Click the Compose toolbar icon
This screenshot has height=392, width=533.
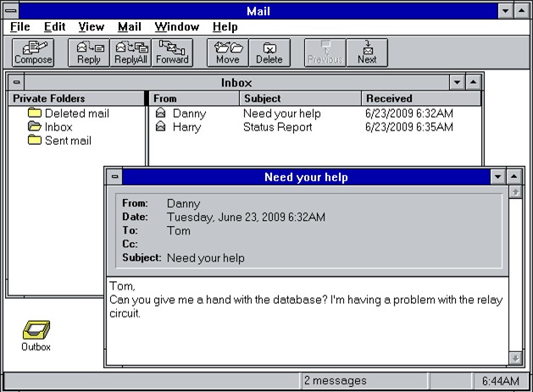coord(33,52)
